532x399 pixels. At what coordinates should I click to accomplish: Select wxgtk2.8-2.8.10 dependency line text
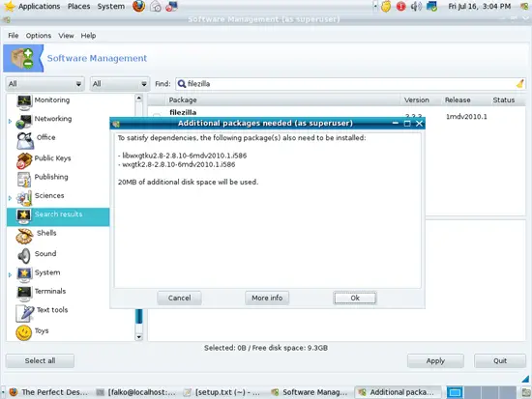tap(176, 164)
